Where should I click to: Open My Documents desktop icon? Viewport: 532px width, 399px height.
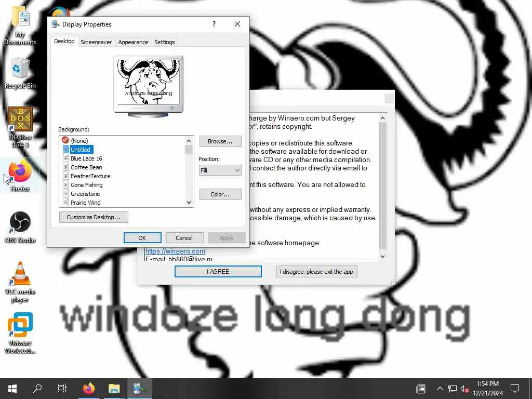(20, 25)
